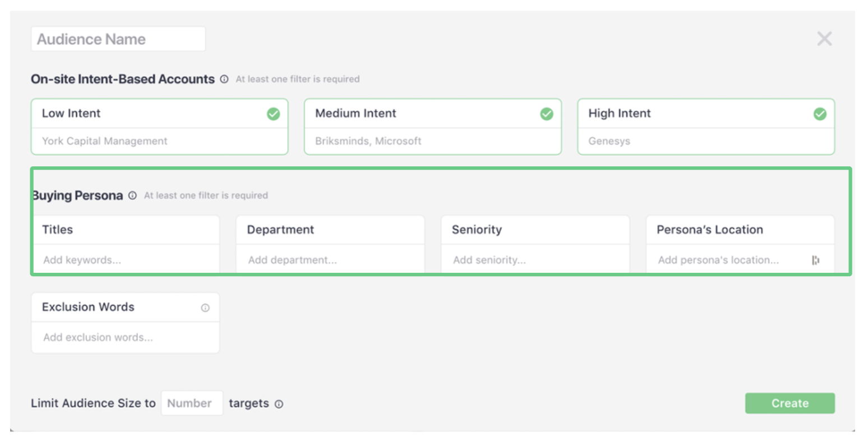Click the Add exclusion words input
The width and height of the screenshot is (868, 447).
(125, 337)
